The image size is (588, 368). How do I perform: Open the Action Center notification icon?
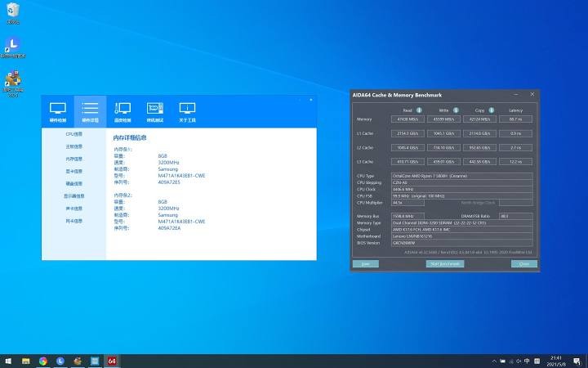577,361
